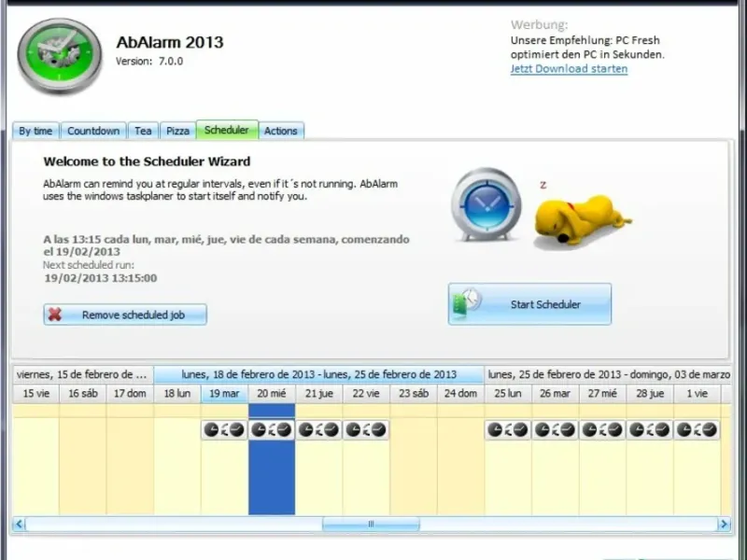Click the AbAlarm 2013 title text
The width and height of the screenshot is (747, 560).
[170, 42]
